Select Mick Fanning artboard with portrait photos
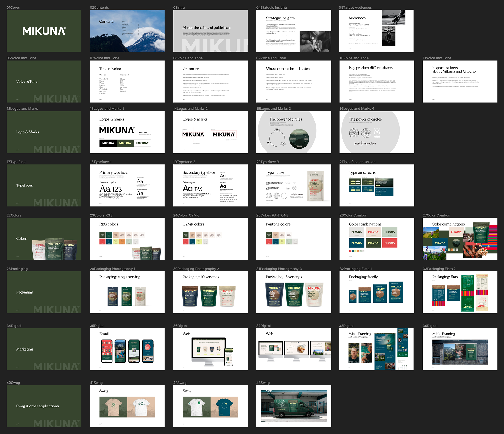Screen dimensions: 504x434 (376, 349)
